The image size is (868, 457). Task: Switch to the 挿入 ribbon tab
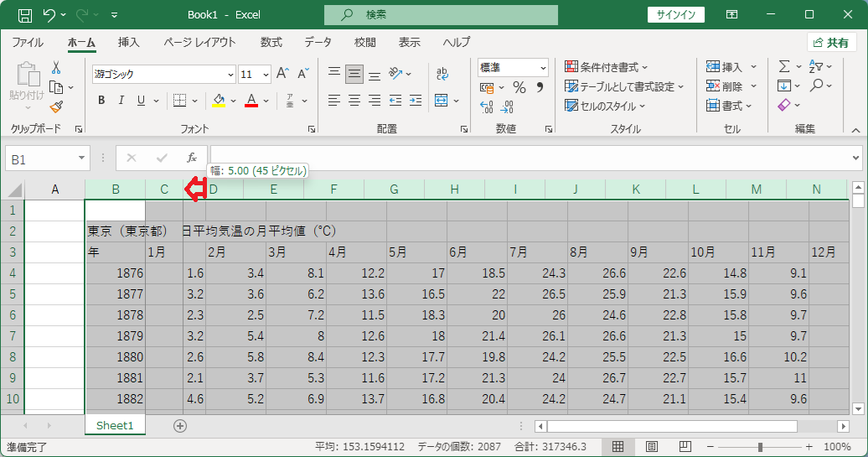click(128, 42)
